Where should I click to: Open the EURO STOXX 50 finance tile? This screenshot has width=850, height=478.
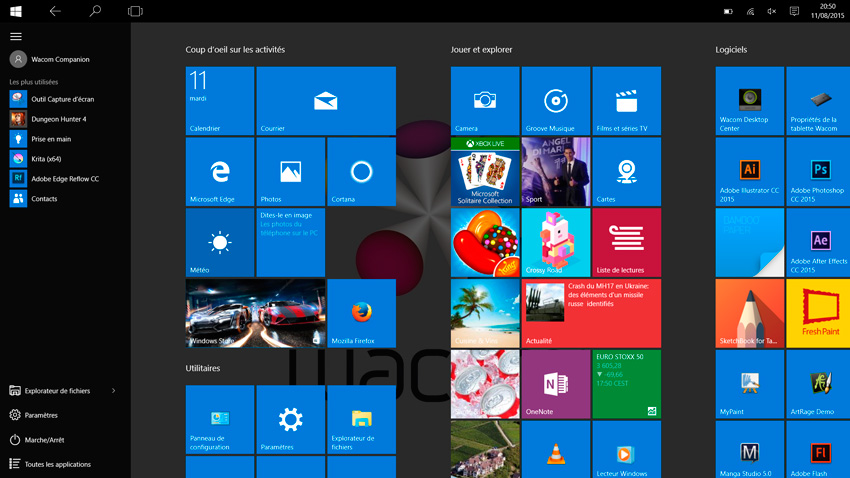coord(627,384)
